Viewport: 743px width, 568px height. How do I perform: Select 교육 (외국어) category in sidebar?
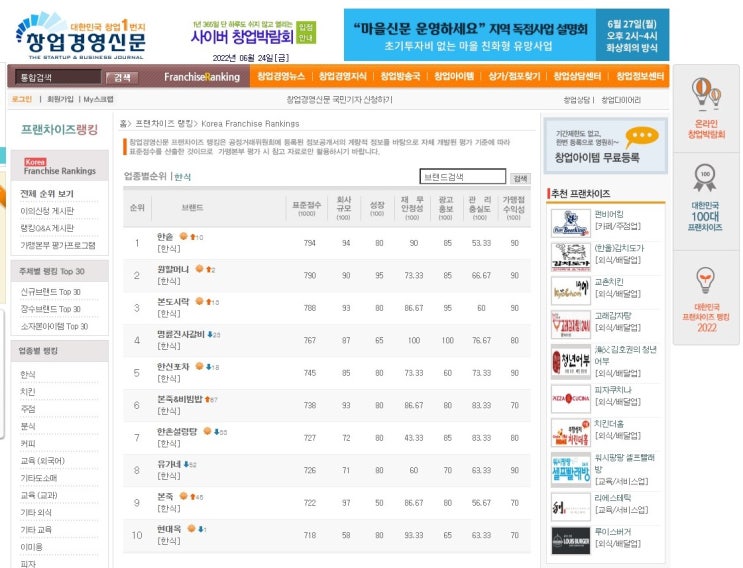43,460
